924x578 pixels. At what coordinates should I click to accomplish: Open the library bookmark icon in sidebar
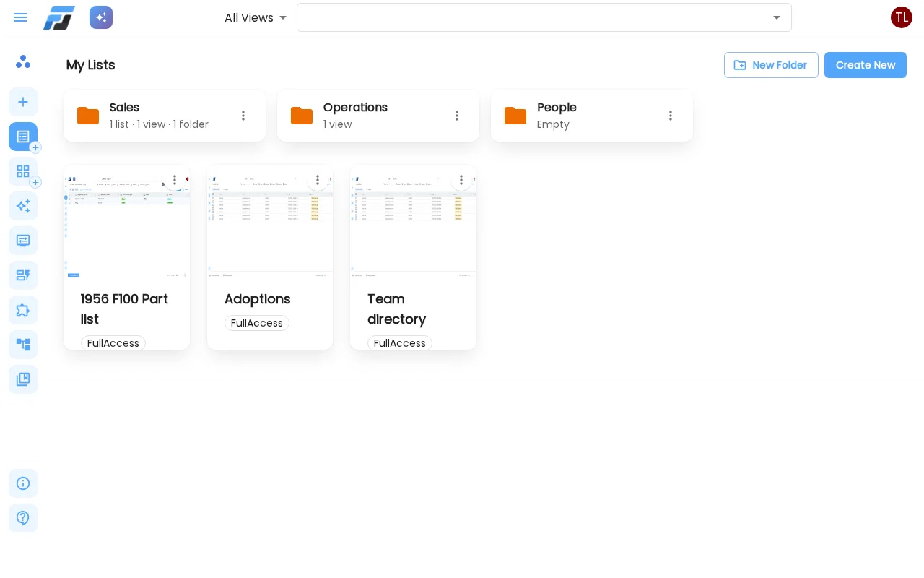pyautogui.click(x=23, y=379)
